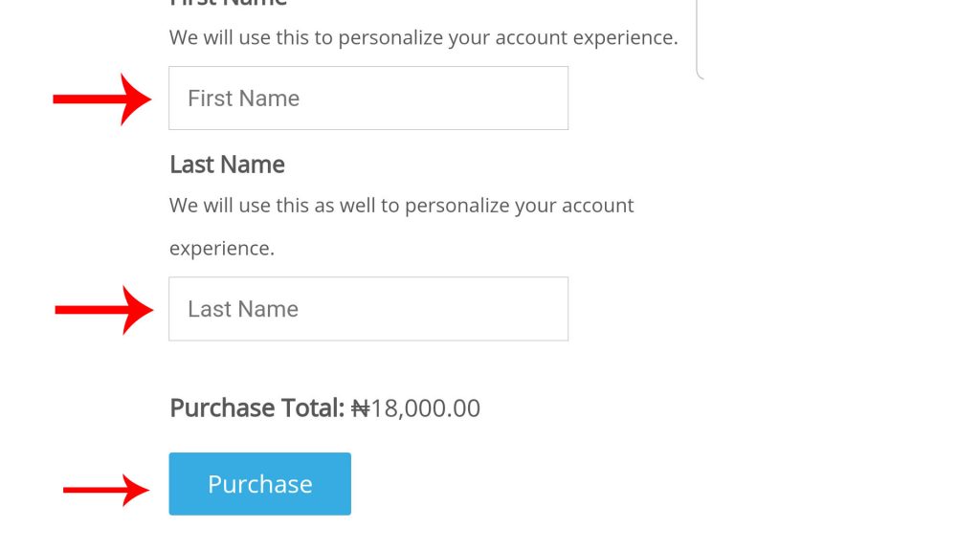
Task: Click the word "account" in the Last Name description
Action: (x=598, y=206)
